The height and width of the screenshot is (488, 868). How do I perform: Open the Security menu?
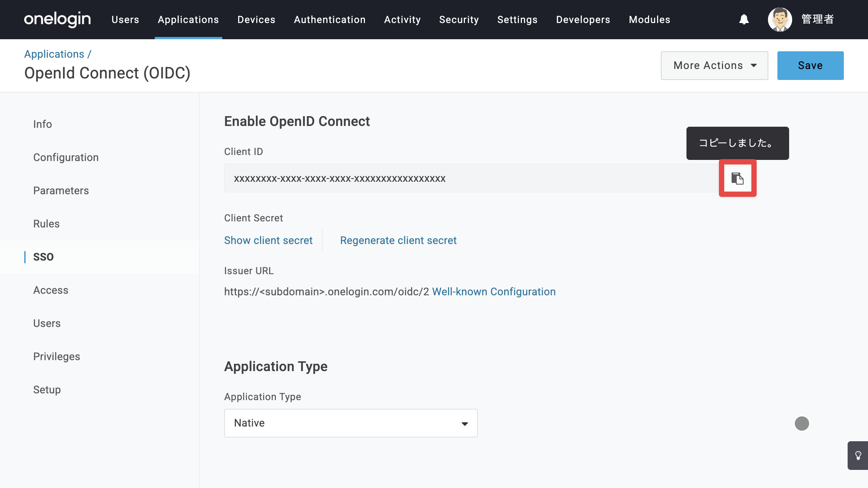point(459,20)
